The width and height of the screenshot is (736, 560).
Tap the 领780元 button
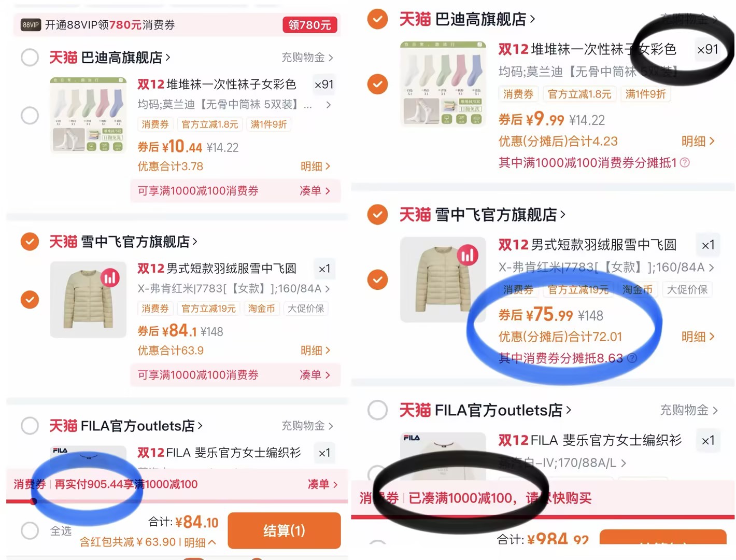[x=310, y=25]
